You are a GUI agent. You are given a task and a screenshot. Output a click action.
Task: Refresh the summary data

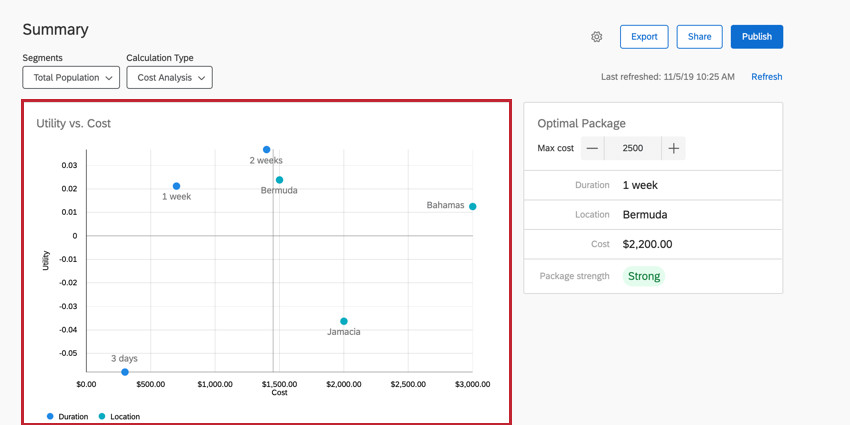coord(767,77)
